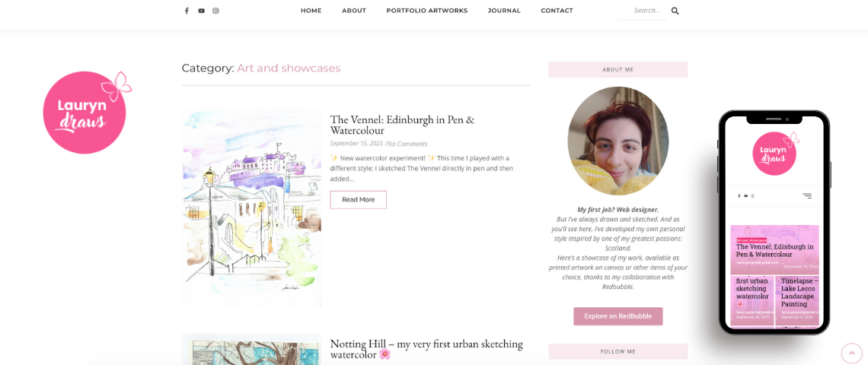Screen dimensions: 868x365
Task: Open the Notting Hill urban sketching post title
Action: tap(426, 349)
